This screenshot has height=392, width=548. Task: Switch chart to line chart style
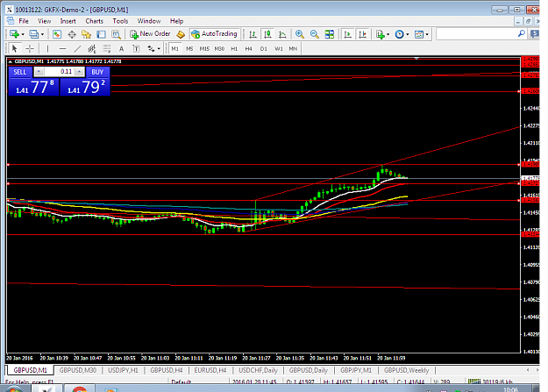click(x=282, y=34)
